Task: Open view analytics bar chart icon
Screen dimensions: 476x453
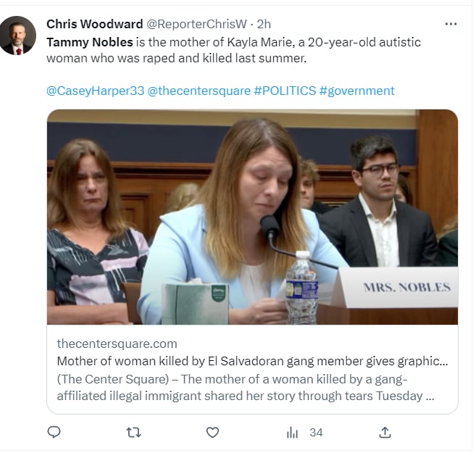Action: click(x=292, y=433)
